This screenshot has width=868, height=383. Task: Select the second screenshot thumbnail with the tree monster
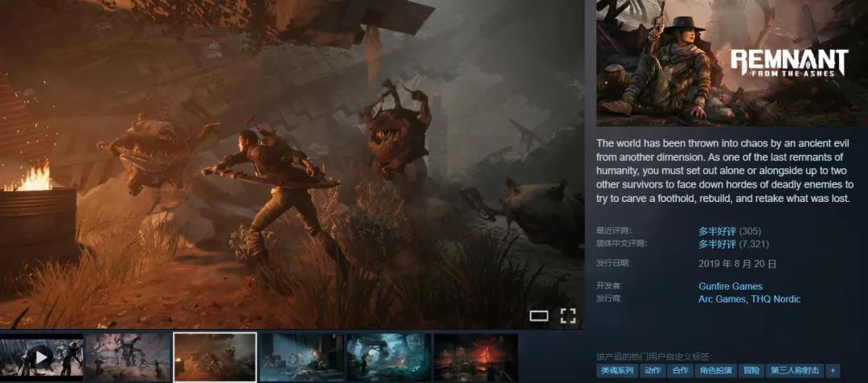[129, 357]
